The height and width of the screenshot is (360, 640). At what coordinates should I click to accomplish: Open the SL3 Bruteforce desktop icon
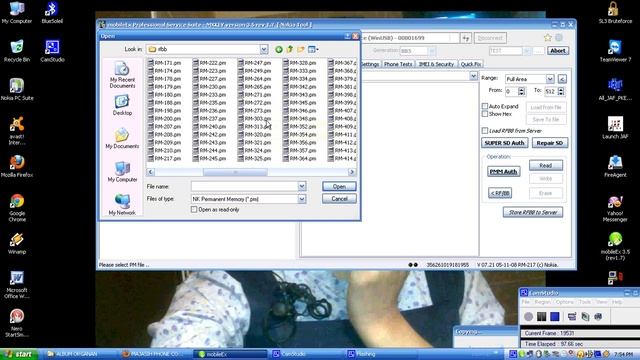[615, 13]
